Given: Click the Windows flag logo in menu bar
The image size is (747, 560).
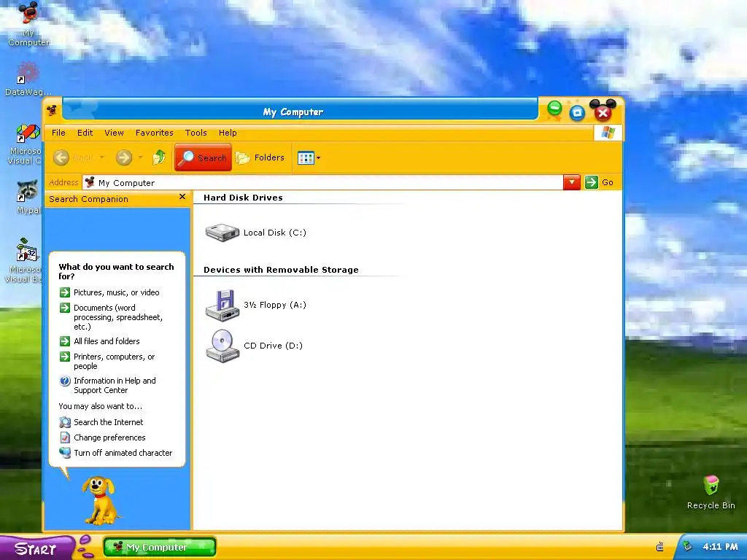Looking at the screenshot, I should pos(608,133).
